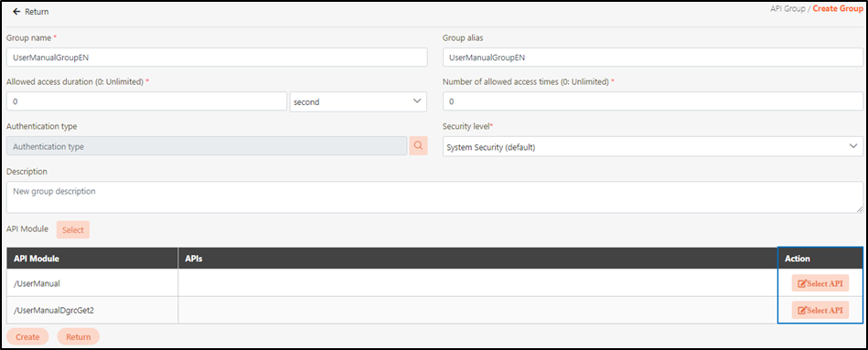The width and height of the screenshot is (868, 350).
Task: Click Number of allowed access times field
Action: click(x=653, y=101)
